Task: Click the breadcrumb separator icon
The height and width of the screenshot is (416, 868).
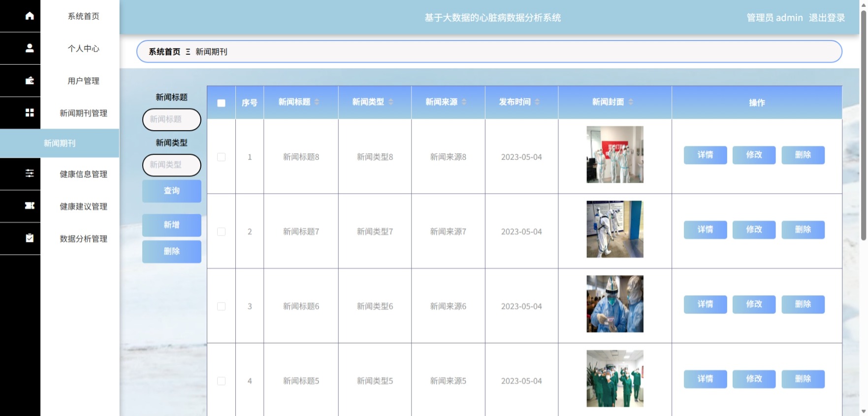Action: pos(188,52)
